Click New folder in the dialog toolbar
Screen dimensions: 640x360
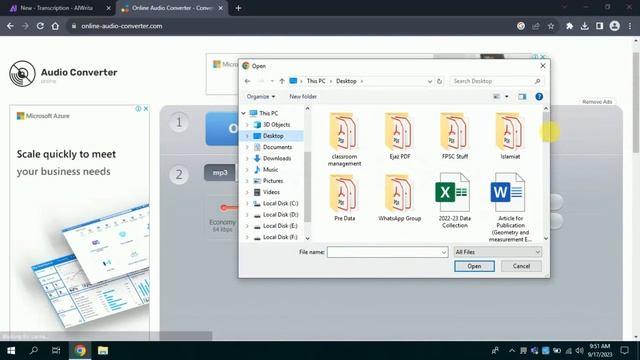303,97
